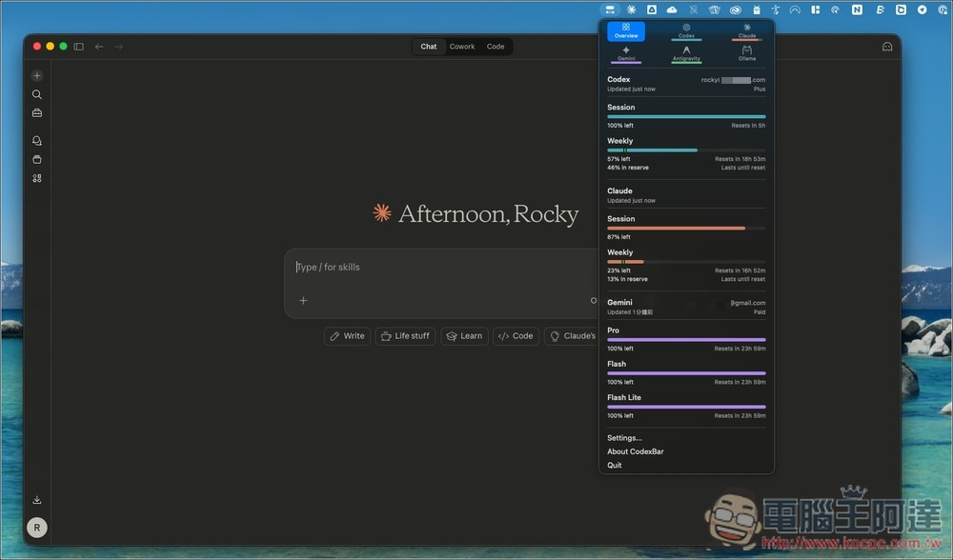Open the profile menu via R avatar
The image size is (953, 560).
coord(37,528)
